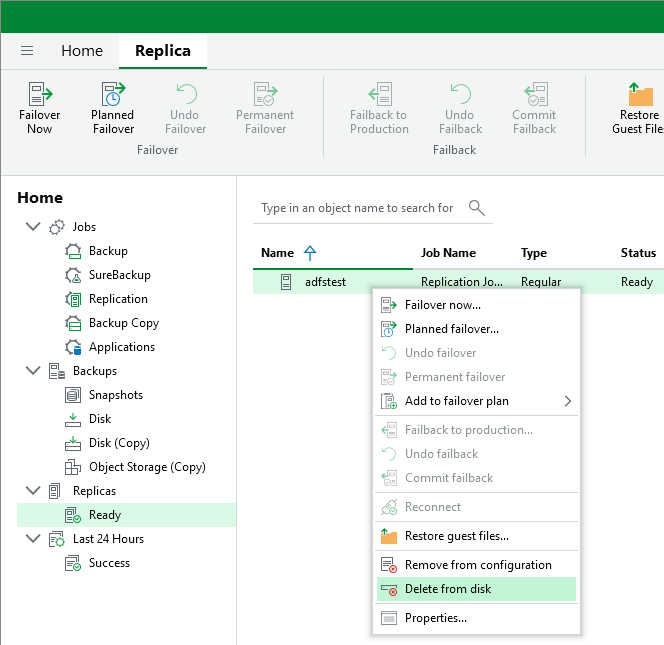The height and width of the screenshot is (645, 664).
Task: Click Undo failover in context menu
Action: [476, 353]
